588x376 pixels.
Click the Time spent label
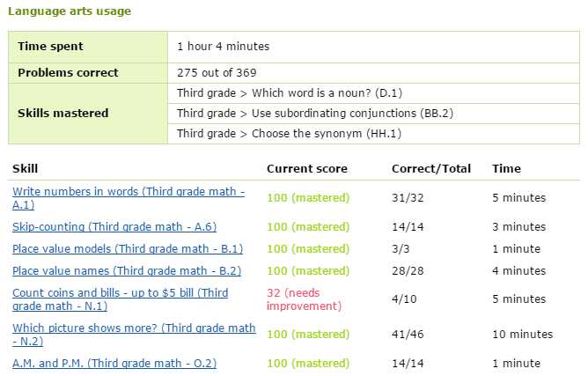51,46
